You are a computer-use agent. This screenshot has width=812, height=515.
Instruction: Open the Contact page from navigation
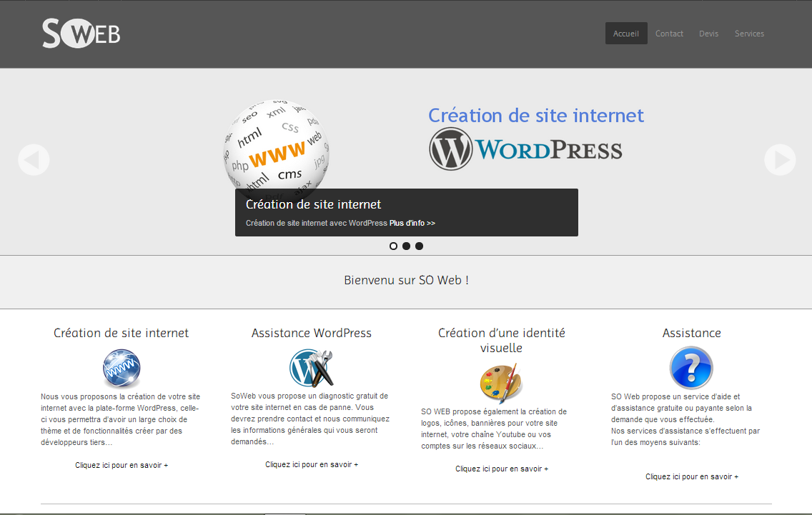(669, 34)
